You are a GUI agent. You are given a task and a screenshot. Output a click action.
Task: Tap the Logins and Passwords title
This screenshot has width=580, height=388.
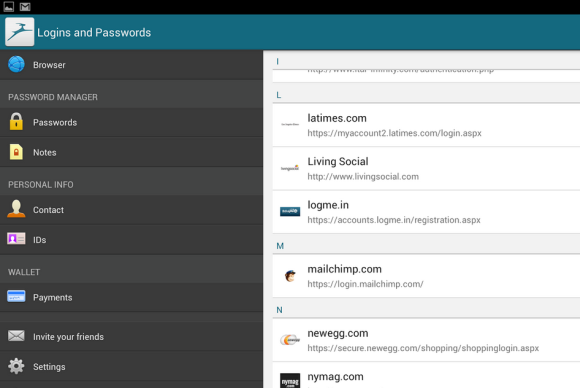point(94,33)
